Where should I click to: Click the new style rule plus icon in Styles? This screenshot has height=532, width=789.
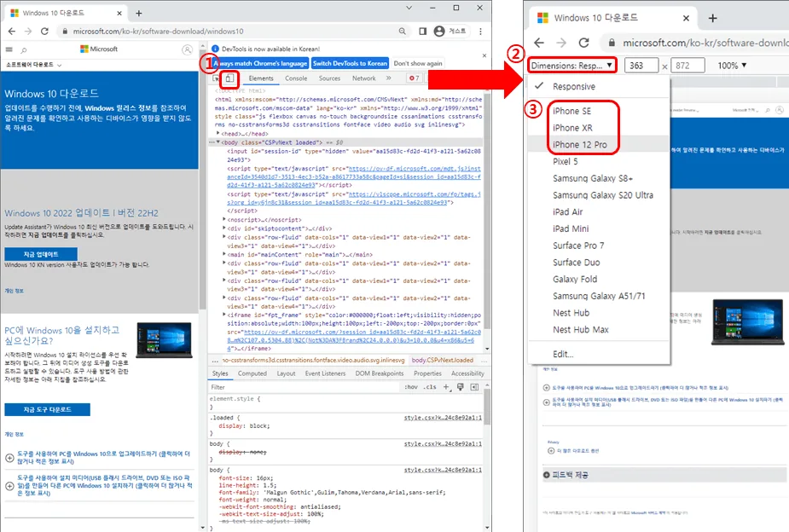coord(446,387)
